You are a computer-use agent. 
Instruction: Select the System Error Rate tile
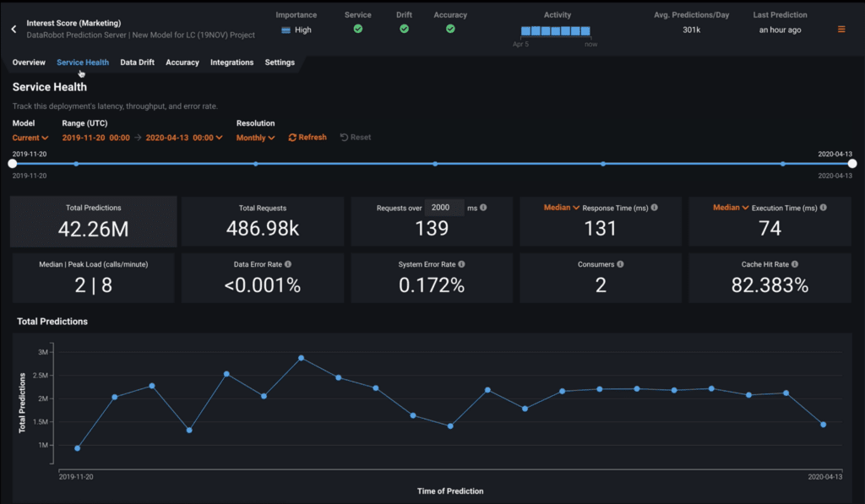pyautogui.click(x=432, y=278)
